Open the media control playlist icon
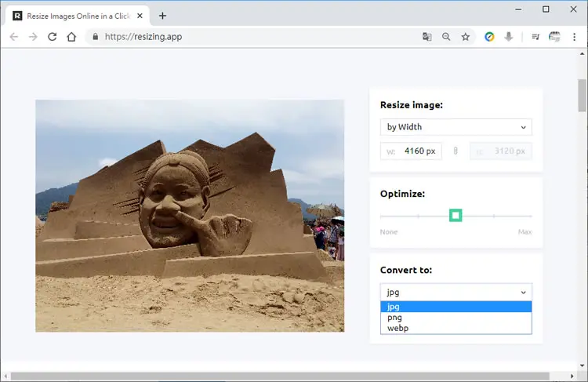The height and width of the screenshot is (382, 588). click(535, 37)
